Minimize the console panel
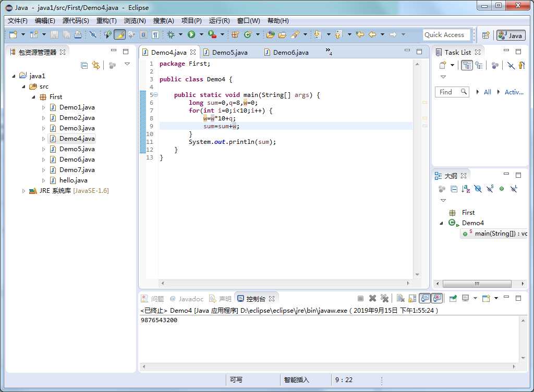Image resolution: width=534 pixels, height=392 pixels. (x=506, y=298)
